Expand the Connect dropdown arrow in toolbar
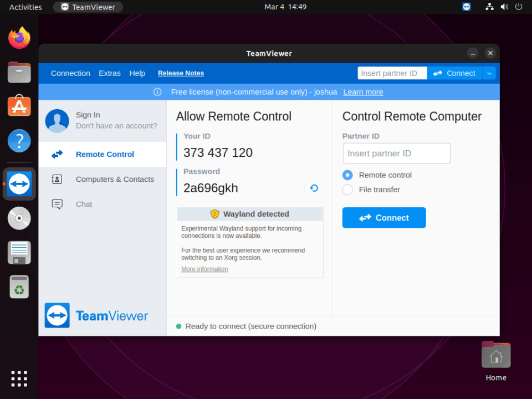This screenshot has width=532, height=399. [x=489, y=73]
